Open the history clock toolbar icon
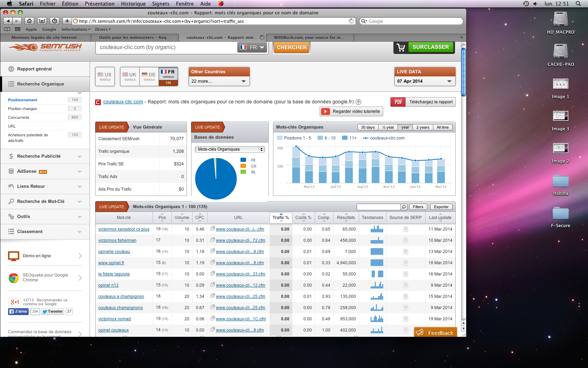This screenshot has height=368, width=588. 54,21
